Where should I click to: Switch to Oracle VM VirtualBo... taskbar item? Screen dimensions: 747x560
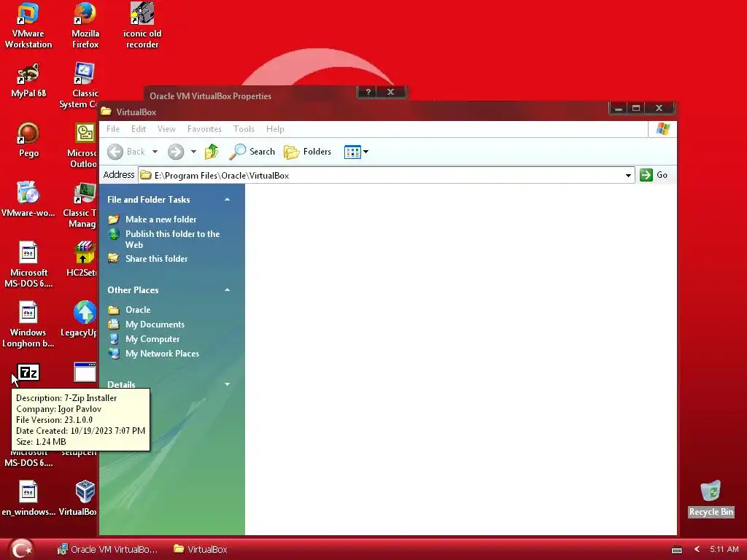(x=107, y=550)
